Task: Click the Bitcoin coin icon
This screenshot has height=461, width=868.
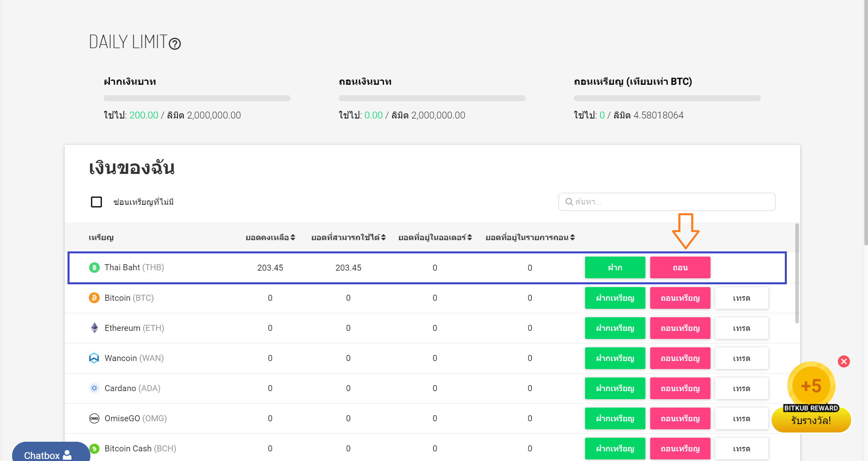Action: pos(94,298)
